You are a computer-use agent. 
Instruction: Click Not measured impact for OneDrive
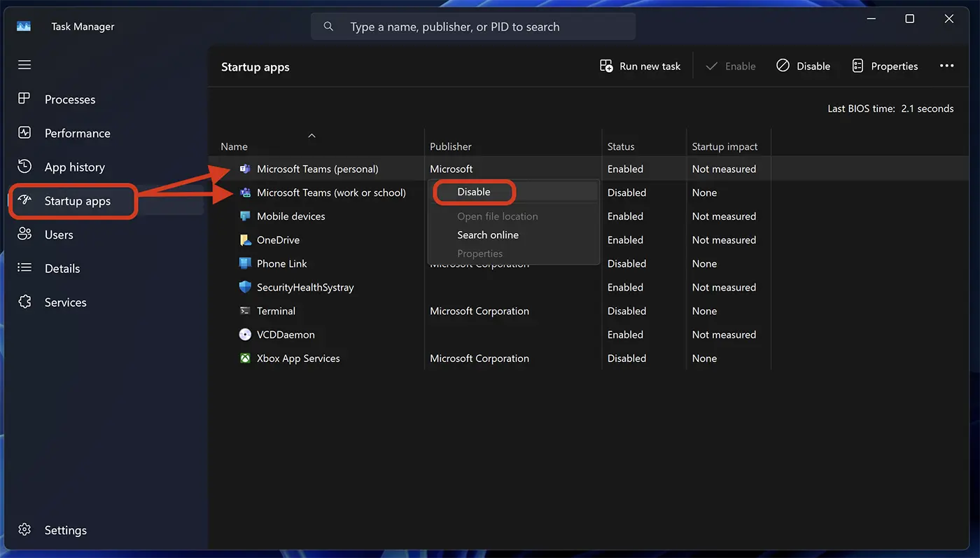[x=724, y=240]
